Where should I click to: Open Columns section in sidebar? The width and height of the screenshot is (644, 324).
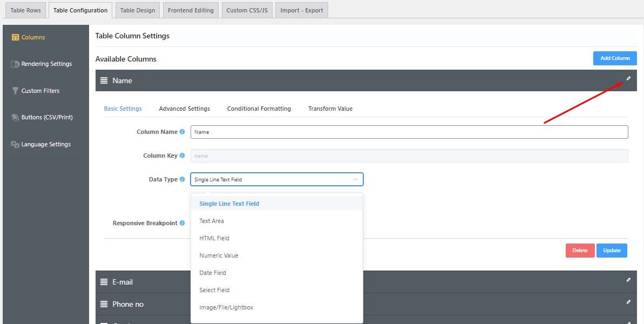(x=33, y=37)
